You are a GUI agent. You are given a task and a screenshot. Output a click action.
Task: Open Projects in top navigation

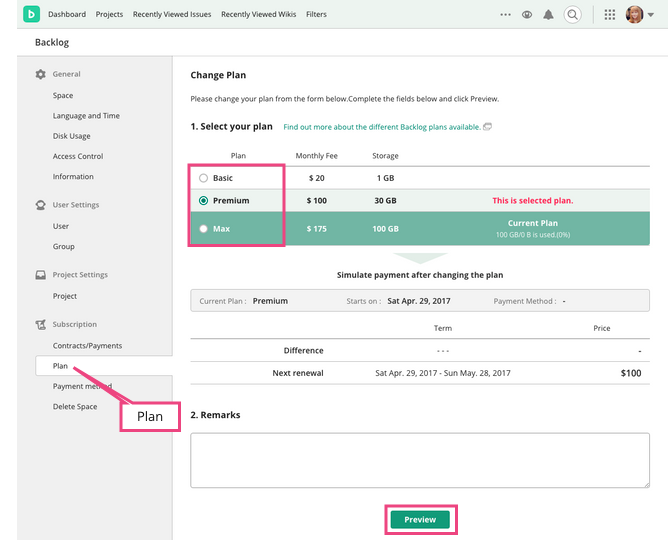point(109,14)
